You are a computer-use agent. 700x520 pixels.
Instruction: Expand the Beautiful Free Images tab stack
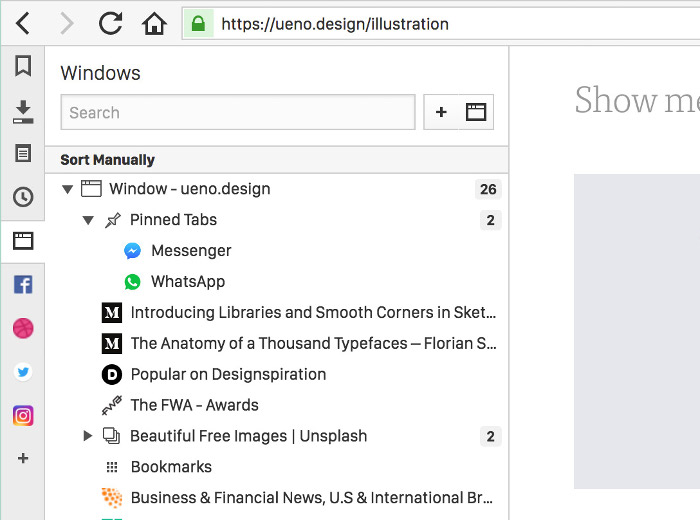point(88,436)
